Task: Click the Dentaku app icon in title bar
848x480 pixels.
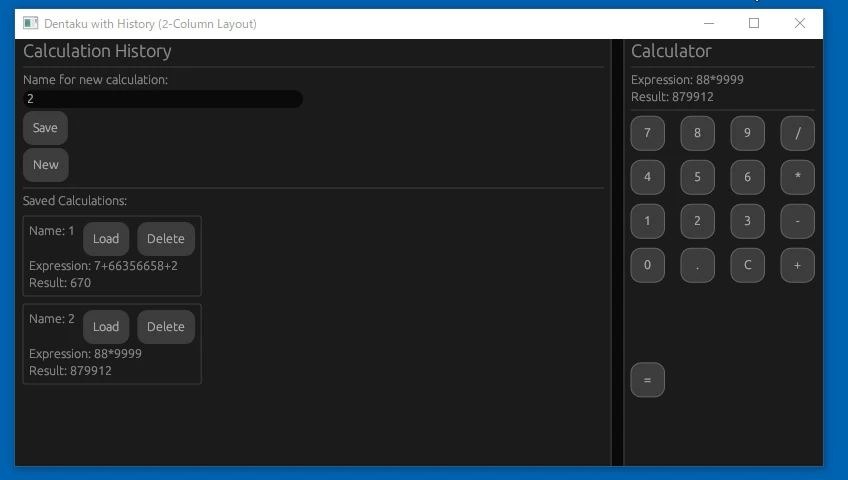Action: (31, 23)
